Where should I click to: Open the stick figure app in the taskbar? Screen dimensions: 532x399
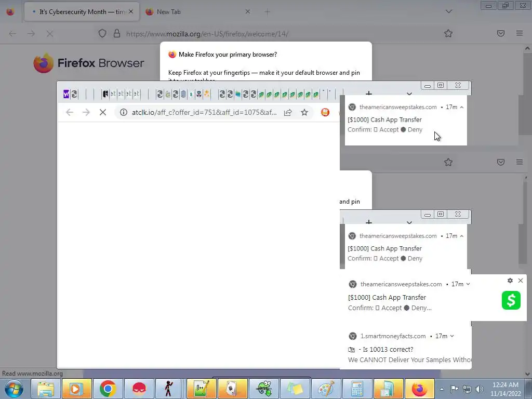(168, 389)
